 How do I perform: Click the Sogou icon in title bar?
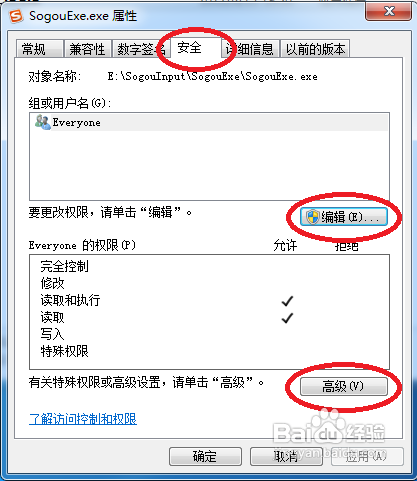(16, 16)
